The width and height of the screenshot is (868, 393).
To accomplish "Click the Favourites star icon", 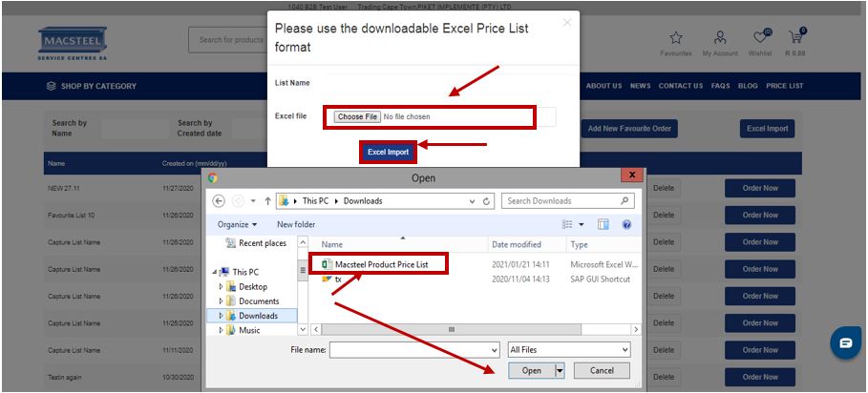I will 675,38.
